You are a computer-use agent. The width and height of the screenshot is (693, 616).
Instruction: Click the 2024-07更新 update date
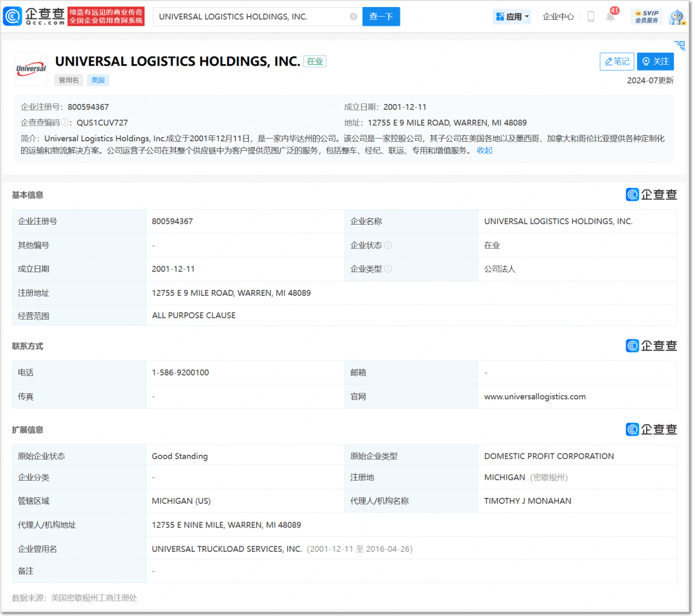coord(650,80)
